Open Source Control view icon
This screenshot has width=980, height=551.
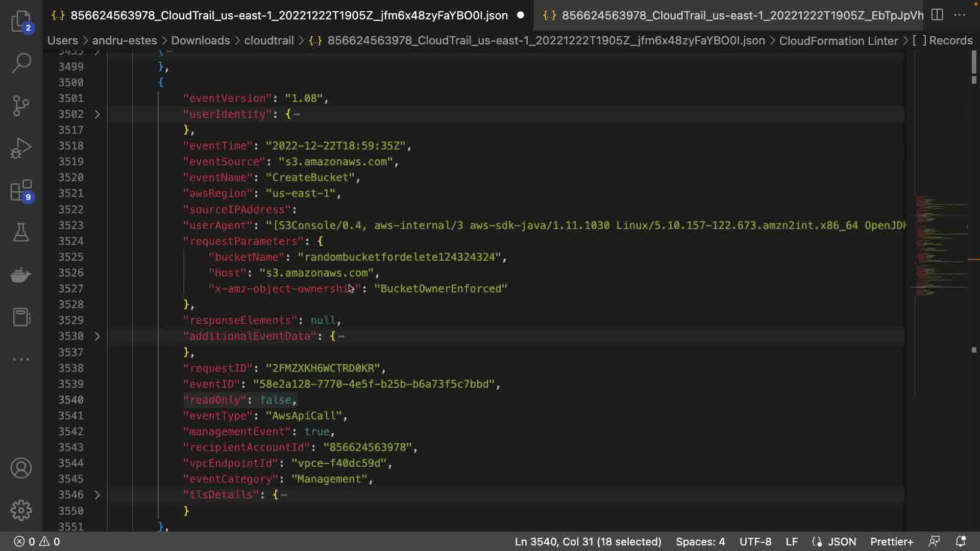(x=21, y=106)
